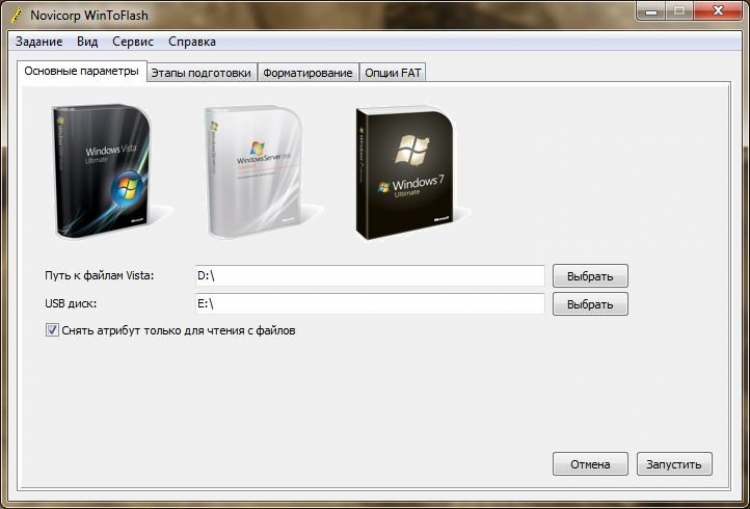Switch to the Форматирование tab
Screen dimensions: 750x509
pos(308,73)
